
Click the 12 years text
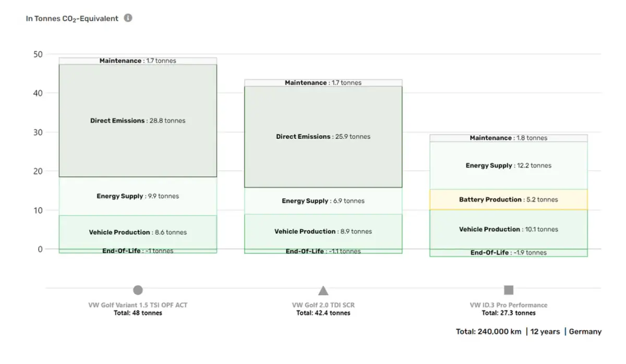tap(545, 332)
